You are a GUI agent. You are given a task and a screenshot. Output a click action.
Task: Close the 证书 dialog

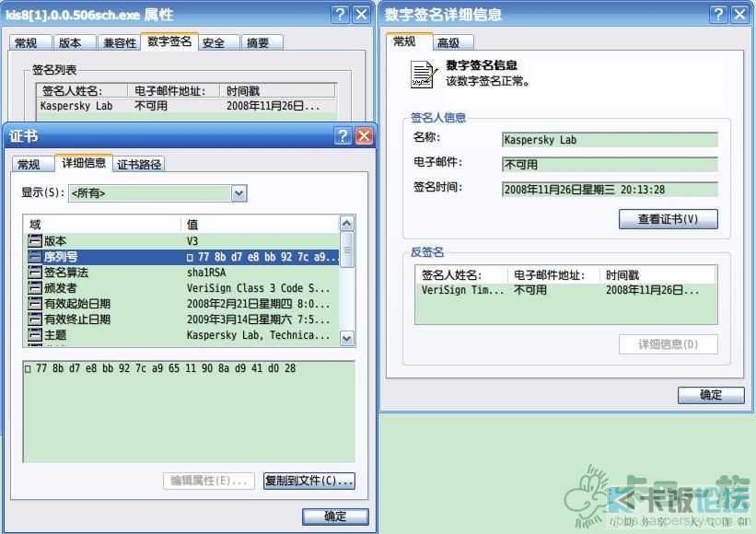coord(364,136)
